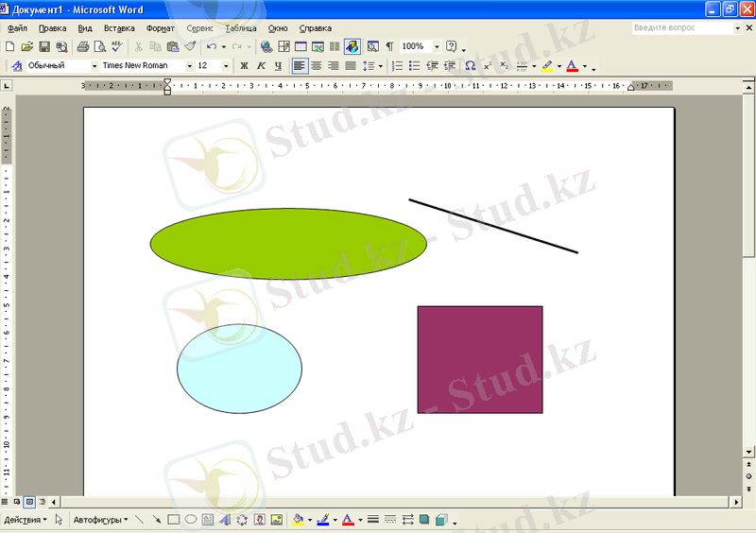Toggle italic formatting (К)
Image resolution: width=756 pixels, height=533 pixels.
click(261, 65)
